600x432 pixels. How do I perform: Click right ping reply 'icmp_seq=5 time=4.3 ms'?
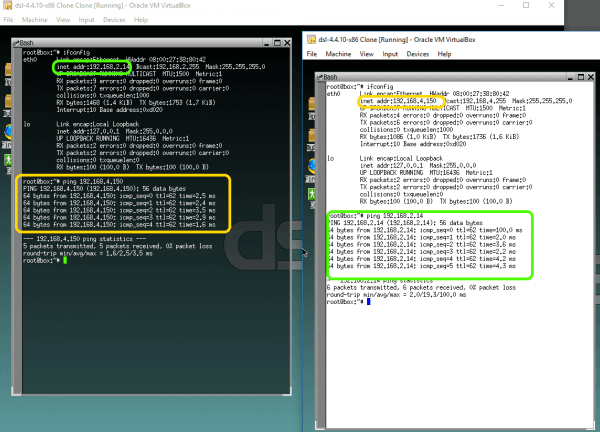click(468, 266)
